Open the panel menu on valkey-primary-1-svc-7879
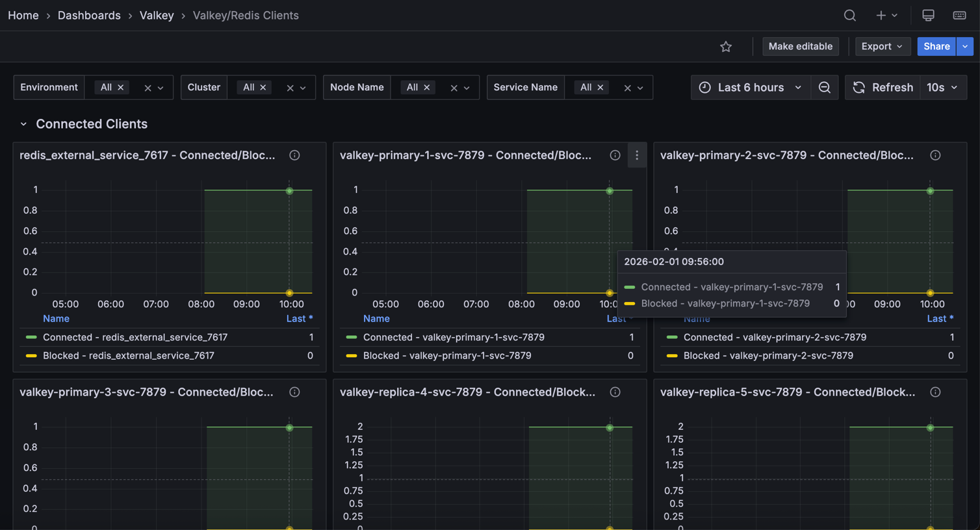The width and height of the screenshot is (980, 530). [636, 155]
